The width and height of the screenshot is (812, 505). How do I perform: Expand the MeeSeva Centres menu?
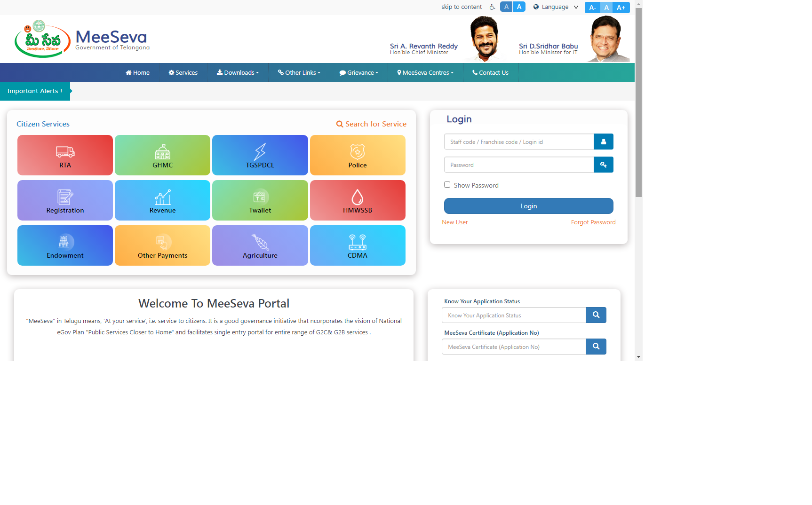pos(425,72)
